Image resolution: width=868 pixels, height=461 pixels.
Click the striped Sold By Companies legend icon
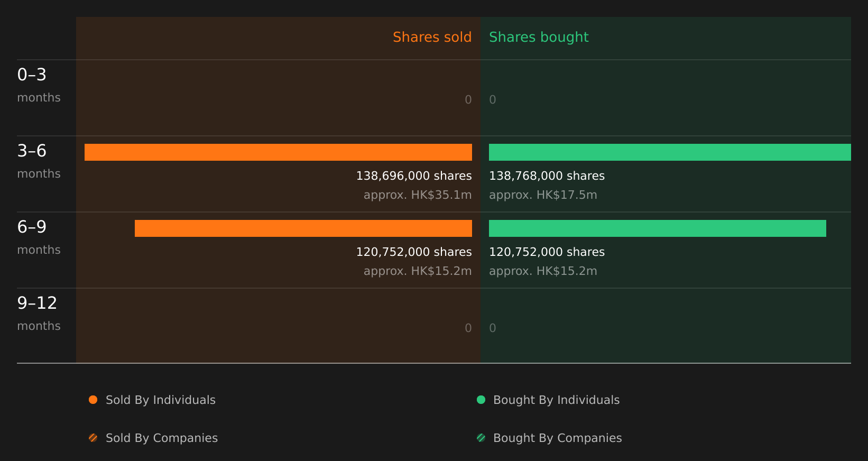(93, 438)
